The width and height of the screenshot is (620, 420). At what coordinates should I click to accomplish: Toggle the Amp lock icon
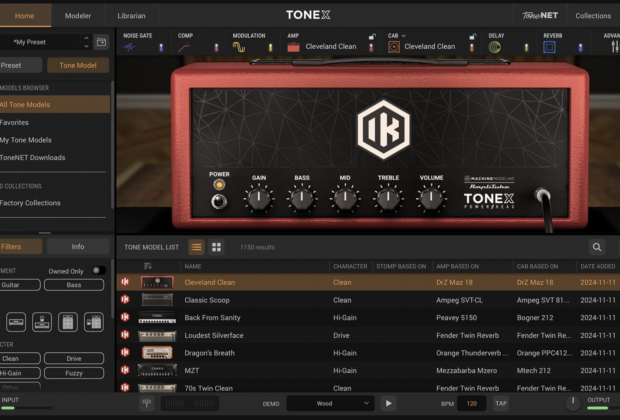tap(372, 36)
